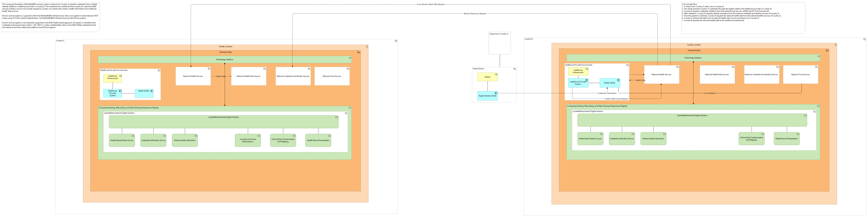The image size is (868, 217).
Task: Click the 'Citizen Device' group title
Action: (478, 69)
